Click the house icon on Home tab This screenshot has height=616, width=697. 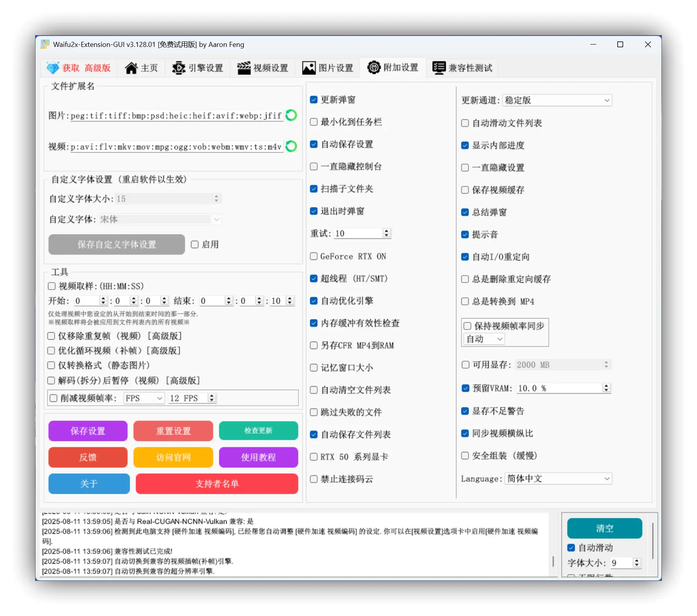pos(131,68)
